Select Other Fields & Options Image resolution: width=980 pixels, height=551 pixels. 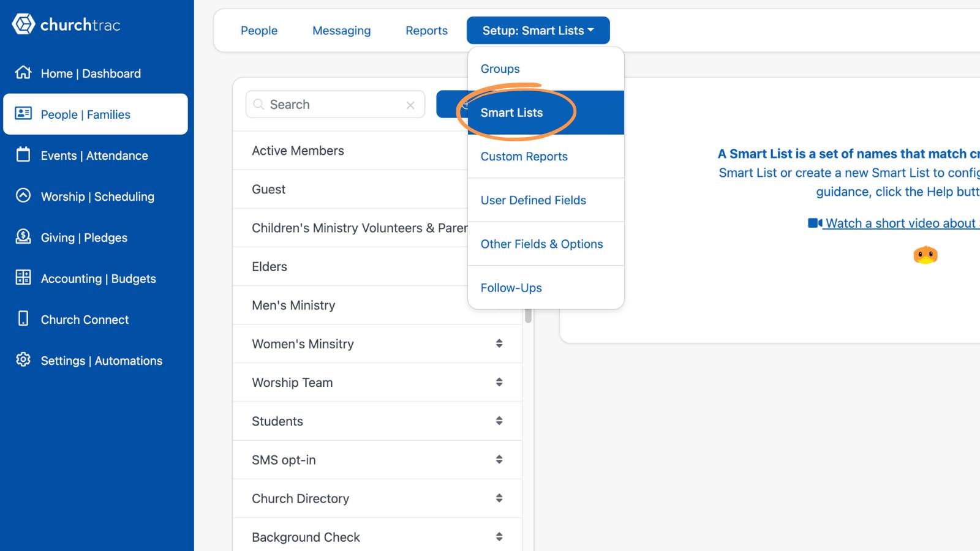[546, 244]
